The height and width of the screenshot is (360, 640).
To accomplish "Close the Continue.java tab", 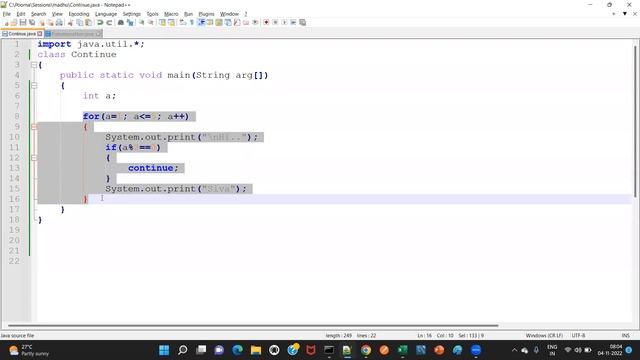I will [x=40, y=34].
